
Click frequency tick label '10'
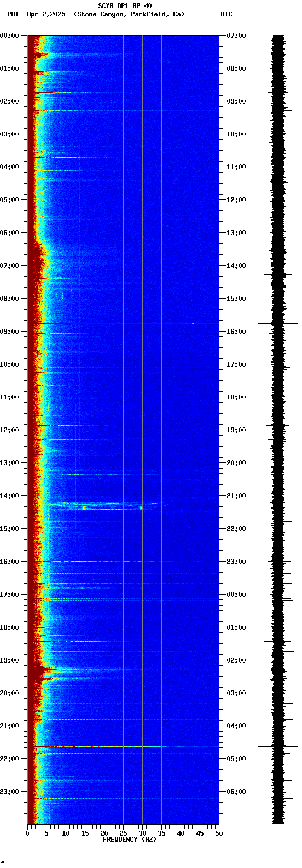coord(66,833)
